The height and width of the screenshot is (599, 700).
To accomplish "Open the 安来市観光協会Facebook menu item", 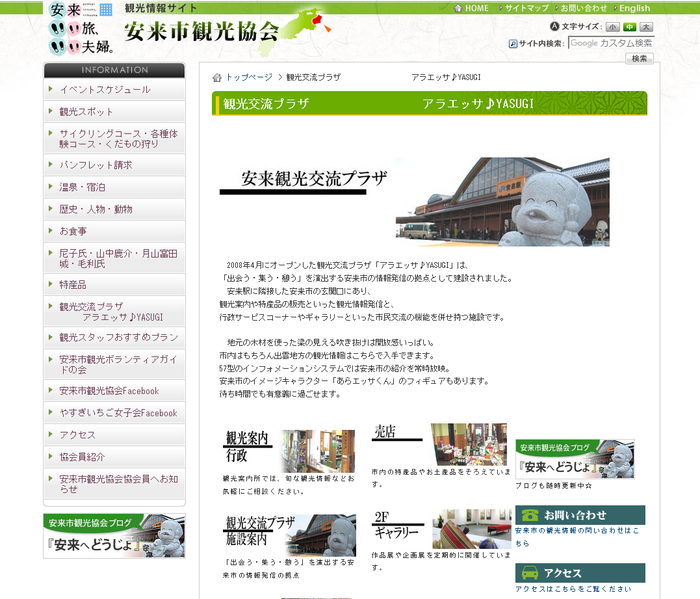I will pos(114,390).
